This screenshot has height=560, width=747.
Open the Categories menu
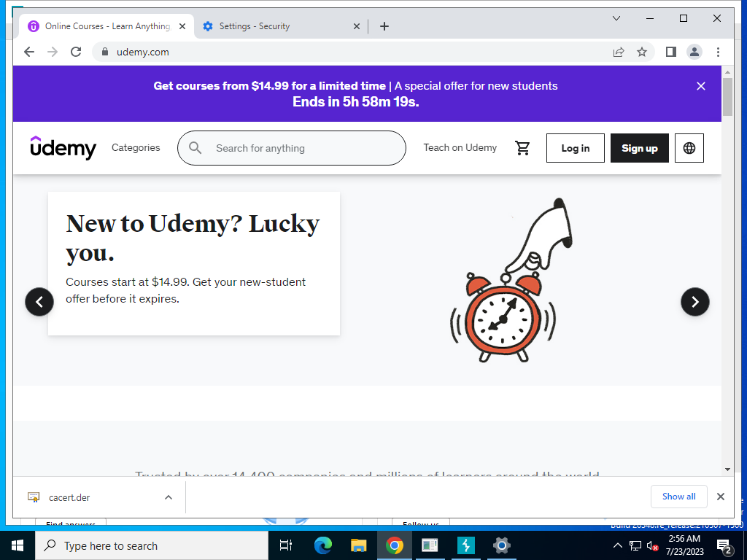click(x=136, y=147)
